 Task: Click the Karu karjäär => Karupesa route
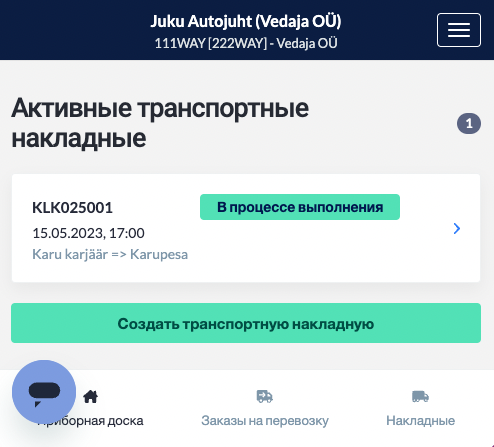click(x=110, y=254)
